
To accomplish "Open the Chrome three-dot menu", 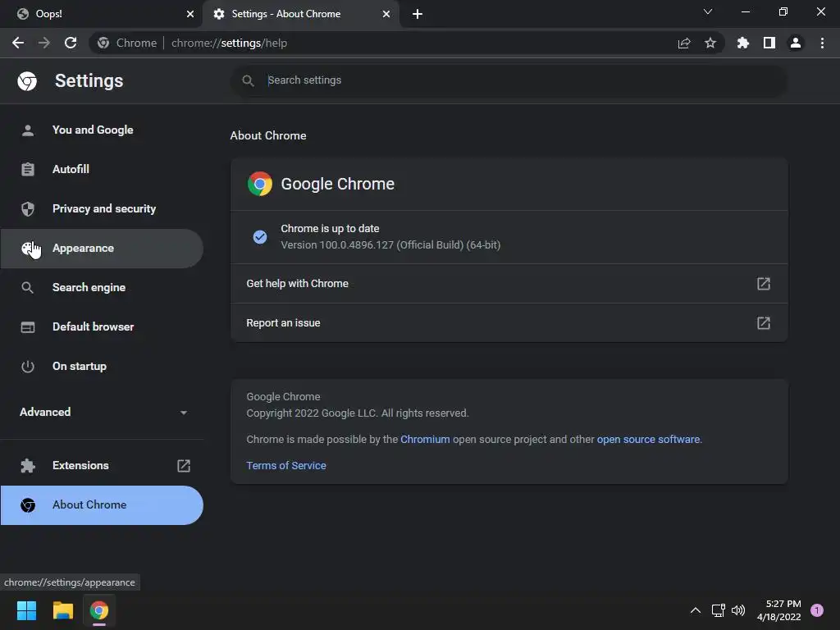I will [x=822, y=43].
